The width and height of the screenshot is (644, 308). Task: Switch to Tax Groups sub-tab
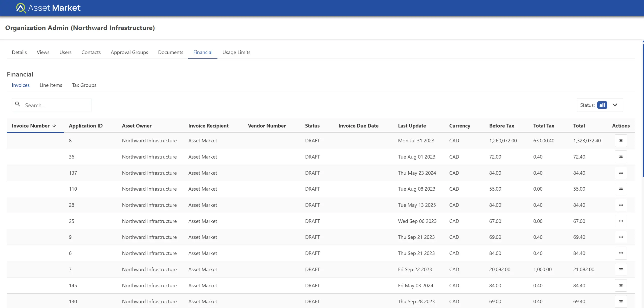point(84,85)
